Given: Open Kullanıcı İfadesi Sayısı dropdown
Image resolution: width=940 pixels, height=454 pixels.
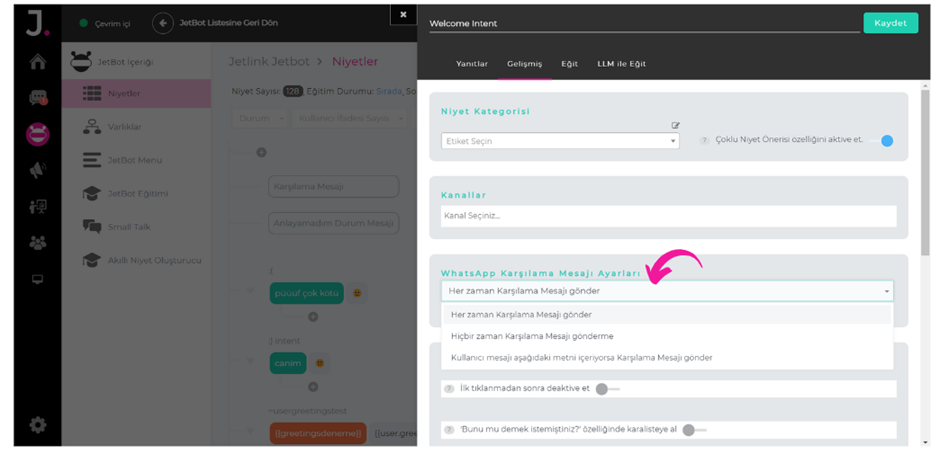Looking at the screenshot, I should pos(350,119).
